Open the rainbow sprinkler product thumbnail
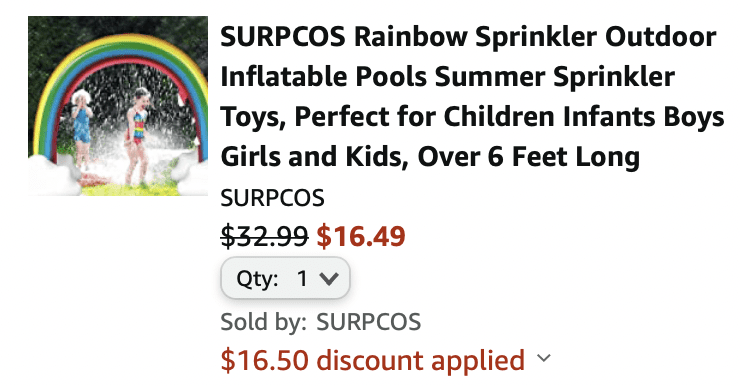This screenshot has width=740, height=386. 118,106
